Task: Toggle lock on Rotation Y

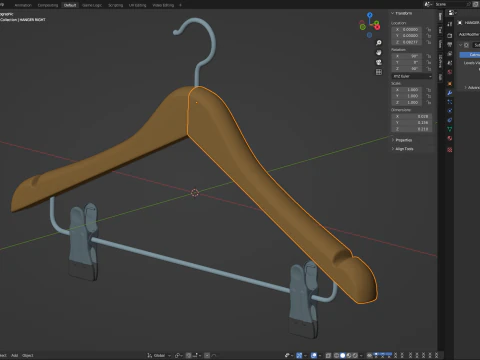Action: (x=429, y=62)
